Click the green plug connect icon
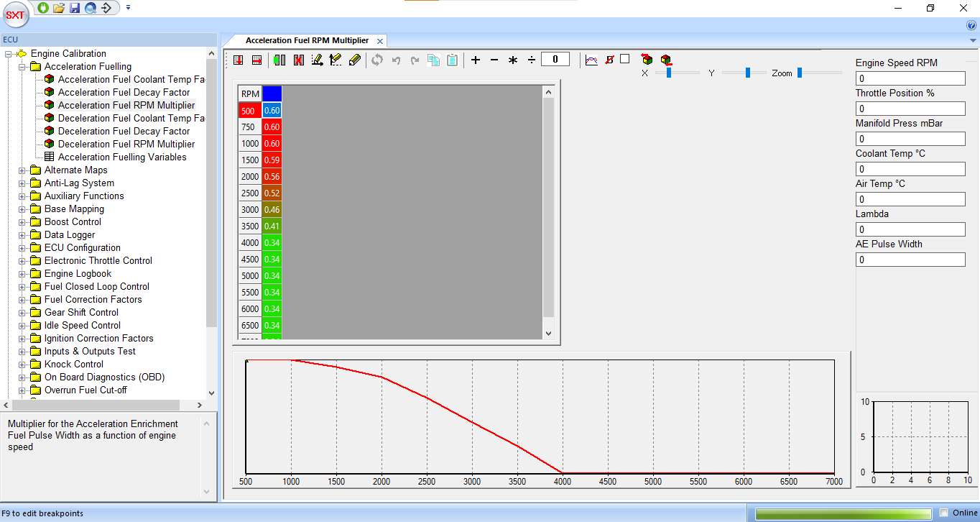 pos(43,8)
